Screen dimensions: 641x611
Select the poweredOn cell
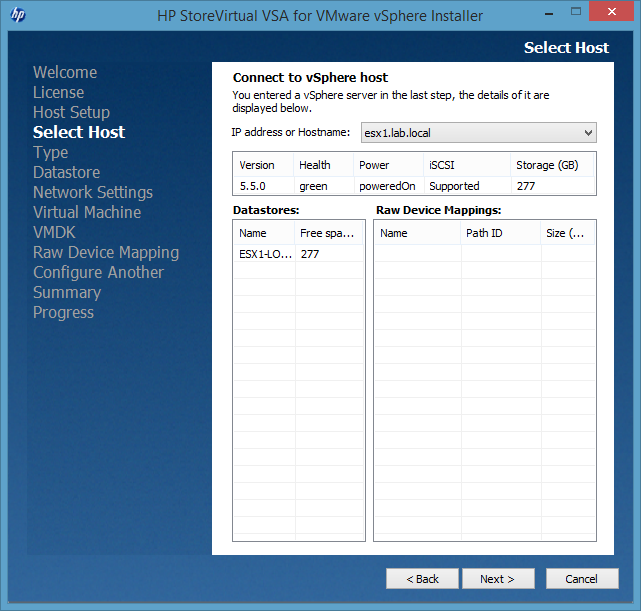coord(388,186)
